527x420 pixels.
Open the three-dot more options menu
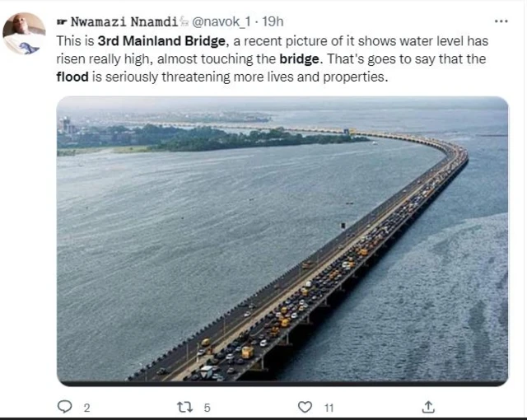(501, 21)
